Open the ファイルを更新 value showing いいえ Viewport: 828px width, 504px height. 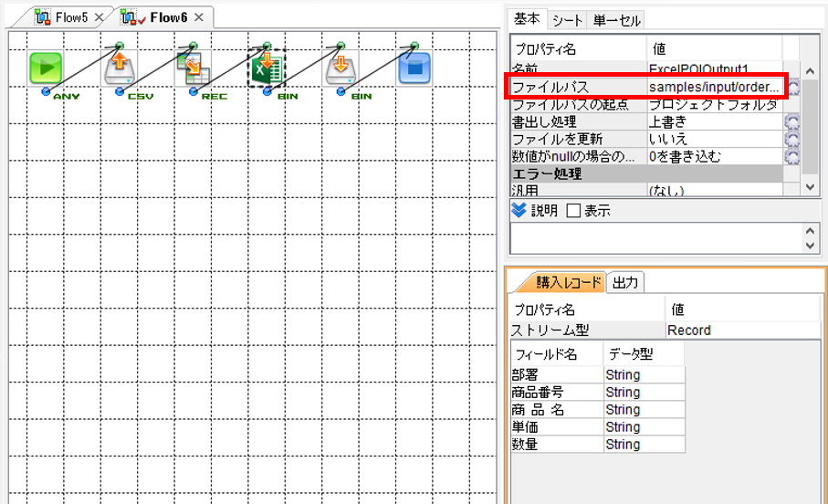tap(715, 140)
